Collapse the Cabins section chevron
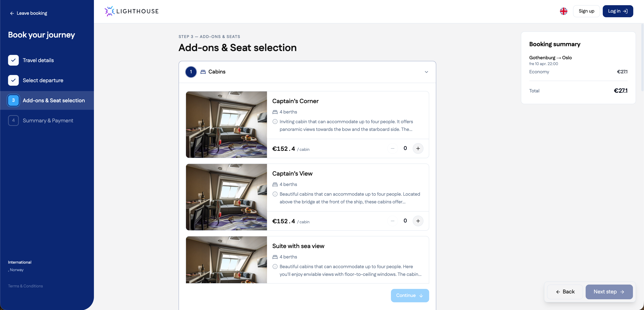Image resolution: width=644 pixels, height=310 pixels. 426,72
